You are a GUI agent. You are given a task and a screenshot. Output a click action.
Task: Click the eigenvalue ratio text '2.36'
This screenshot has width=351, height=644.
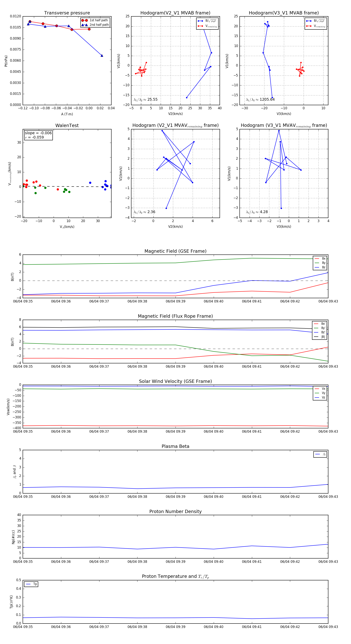pos(151,212)
